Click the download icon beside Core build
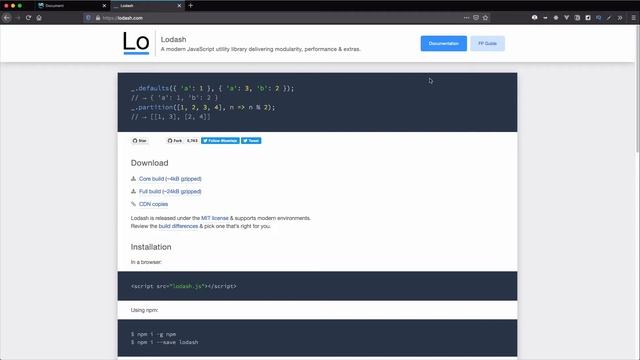Image resolution: width=640 pixels, height=360 pixels. (133, 178)
